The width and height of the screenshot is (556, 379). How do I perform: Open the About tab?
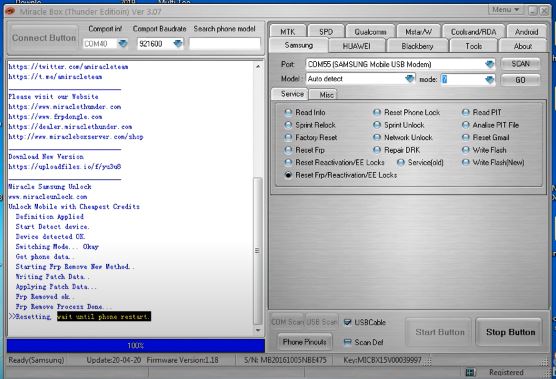(x=523, y=46)
